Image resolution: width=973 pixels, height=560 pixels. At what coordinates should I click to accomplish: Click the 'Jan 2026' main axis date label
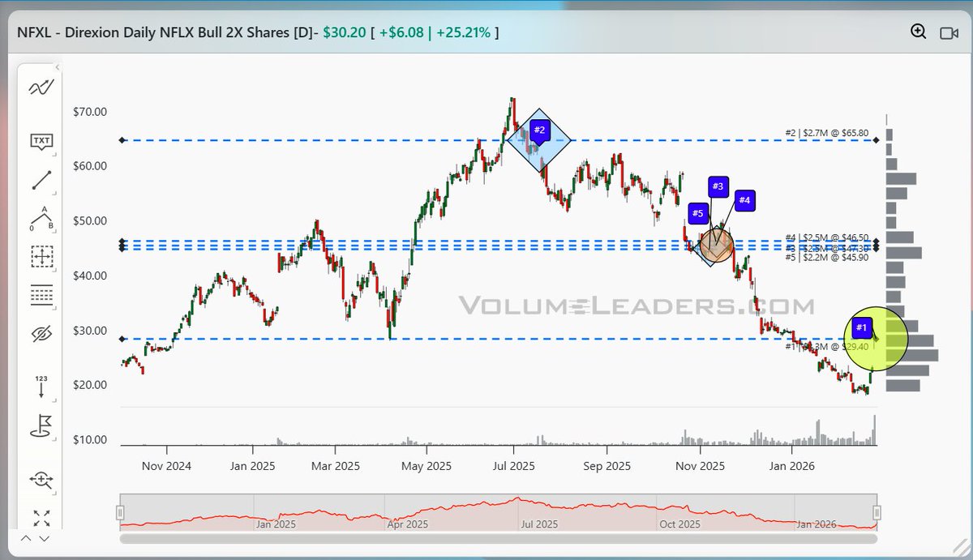(791, 466)
